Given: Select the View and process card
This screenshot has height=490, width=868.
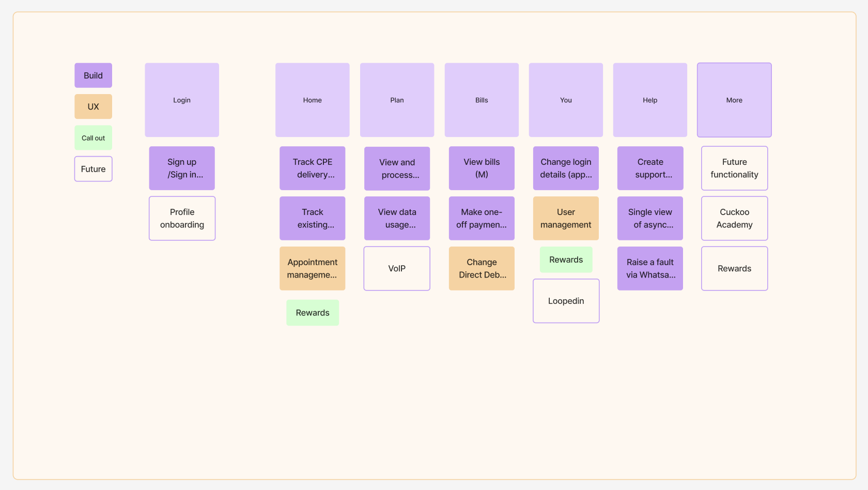Looking at the screenshot, I should tap(397, 169).
